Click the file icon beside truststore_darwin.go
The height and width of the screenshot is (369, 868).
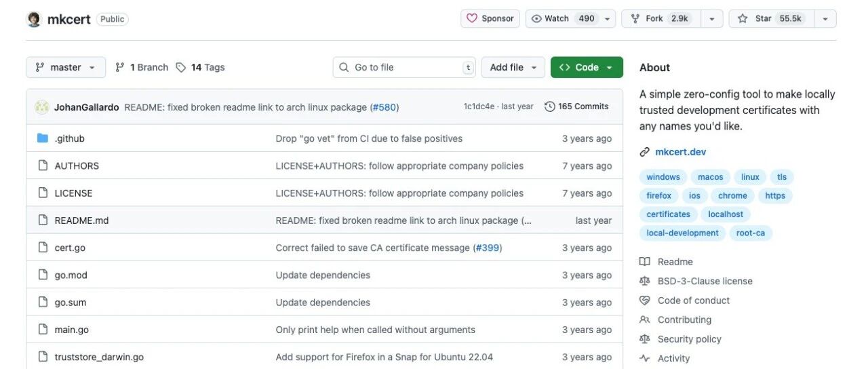point(43,357)
